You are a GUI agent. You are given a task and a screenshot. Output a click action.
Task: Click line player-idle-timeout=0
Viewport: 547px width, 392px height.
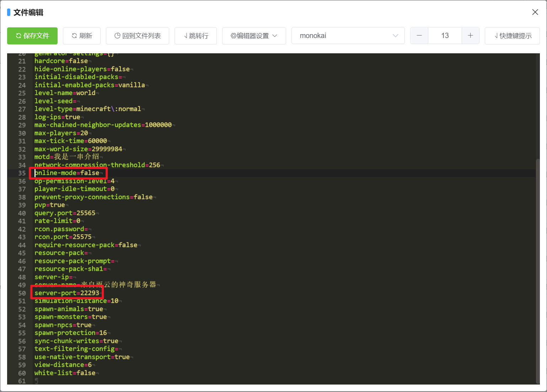tap(74, 189)
